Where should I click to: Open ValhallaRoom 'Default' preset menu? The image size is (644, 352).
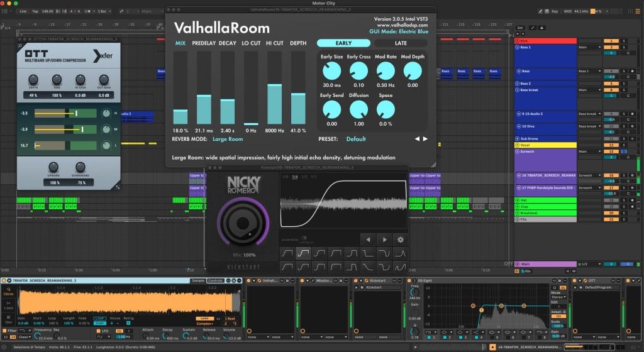[x=356, y=139]
